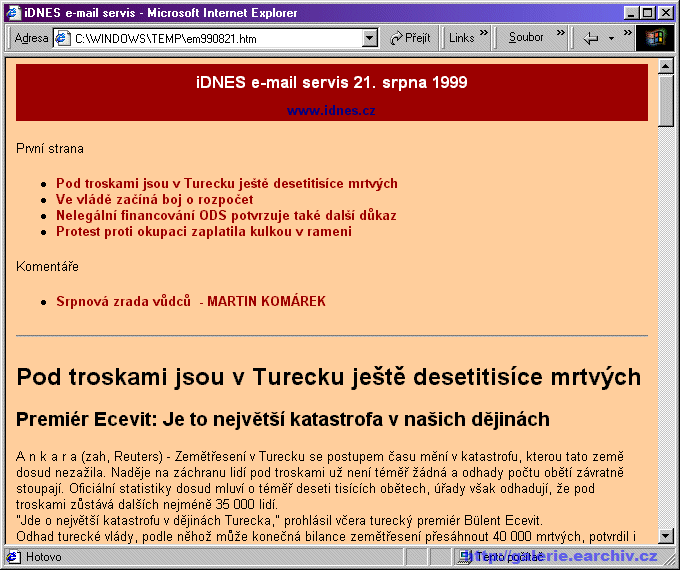Viewport: 680px width, 570px height.
Task: Open the Links toolbar
Action: click(461, 38)
